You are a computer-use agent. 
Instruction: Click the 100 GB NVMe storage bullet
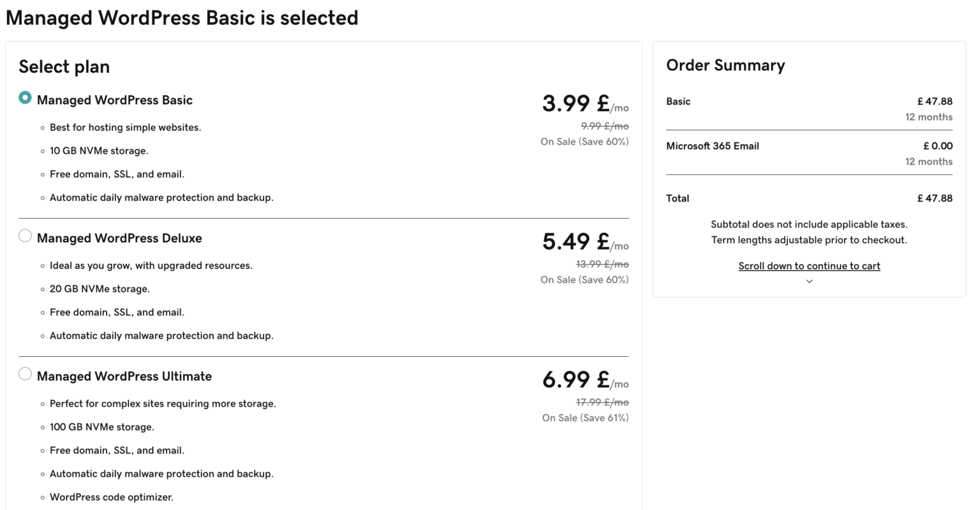(101, 426)
